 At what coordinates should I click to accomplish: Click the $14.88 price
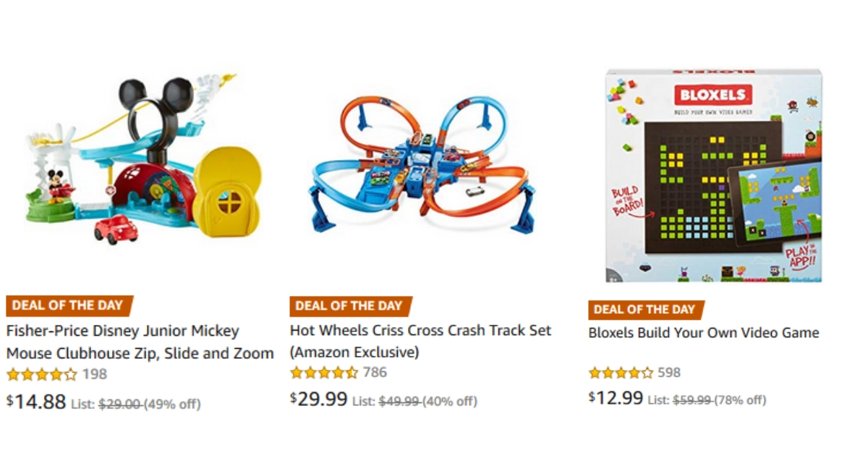(36, 402)
